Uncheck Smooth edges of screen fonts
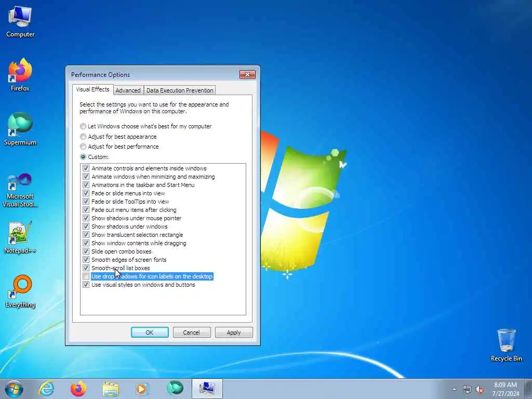This screenshot has width=532, height=399. (x=86, y=260)
